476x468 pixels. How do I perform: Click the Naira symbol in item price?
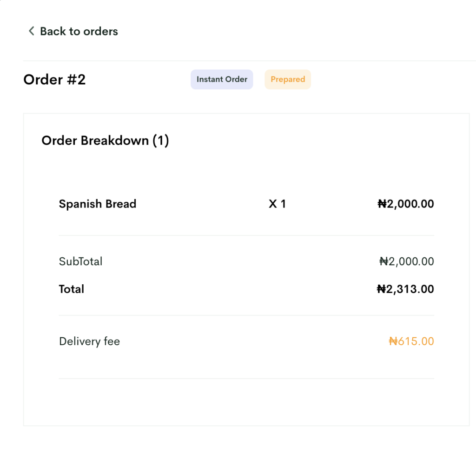[382, 204]
